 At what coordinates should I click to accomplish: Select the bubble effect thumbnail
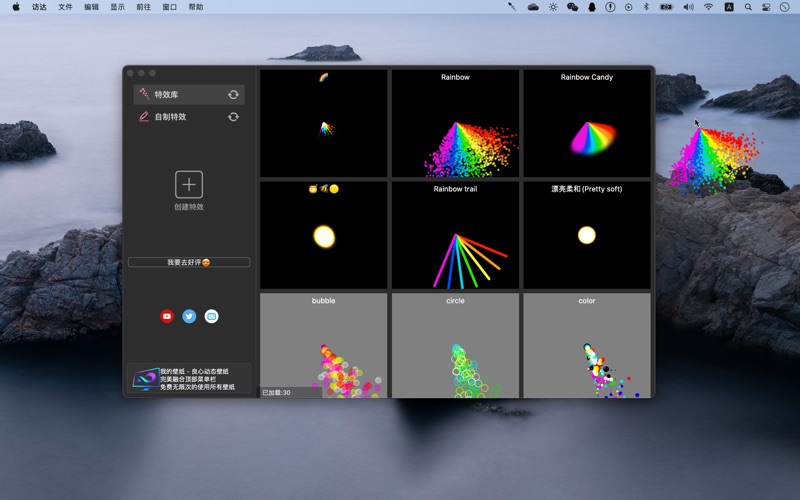click(x=323, y=345)
